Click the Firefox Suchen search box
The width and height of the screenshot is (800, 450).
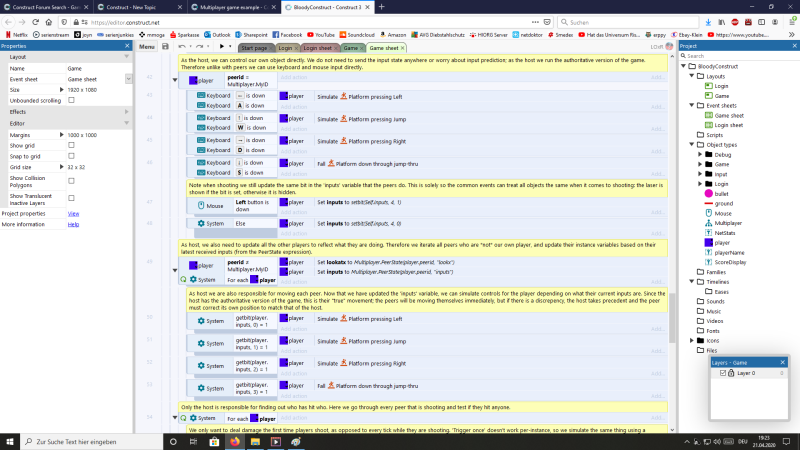628,22
